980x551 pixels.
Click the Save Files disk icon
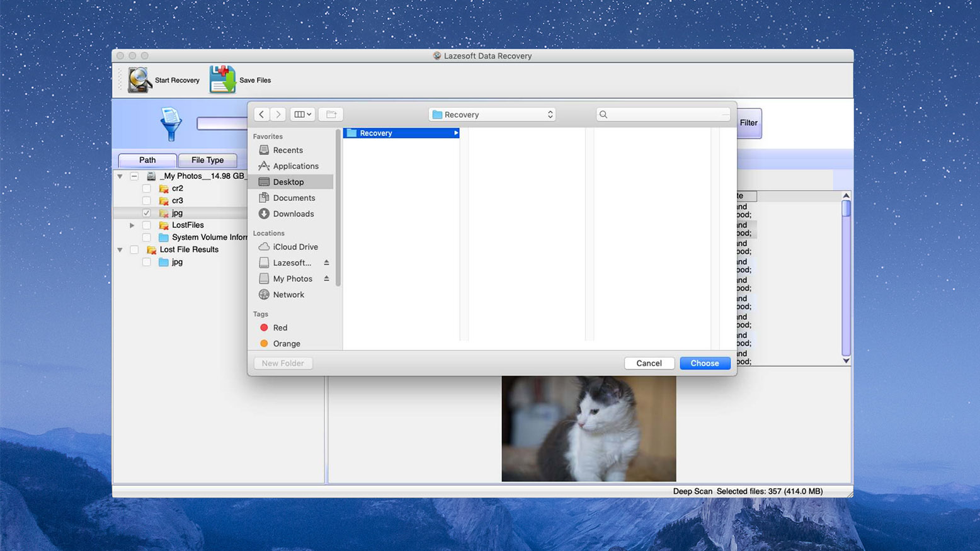pyautogui.click(x=222, y=78)
